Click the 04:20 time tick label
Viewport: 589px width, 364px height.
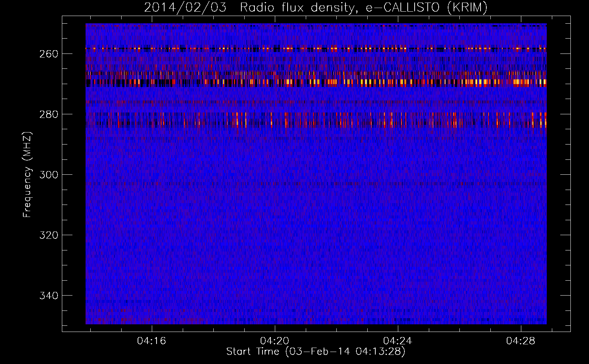click(x=274, y=341)
